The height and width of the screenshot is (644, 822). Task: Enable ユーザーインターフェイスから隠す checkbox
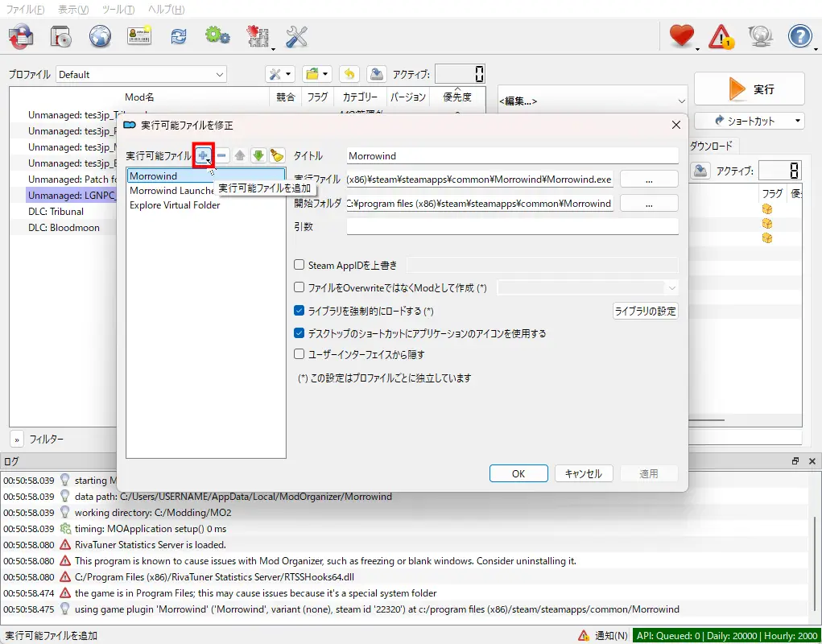(x=299, y=354)
